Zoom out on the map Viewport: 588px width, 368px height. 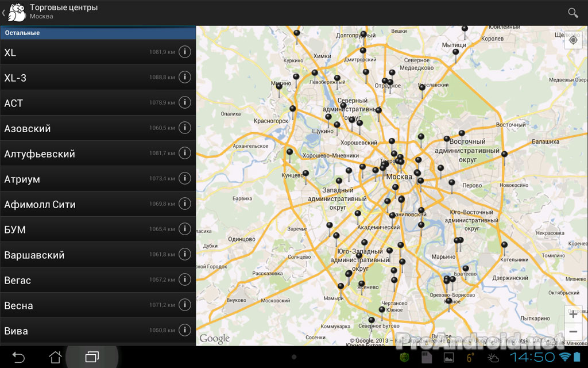573,332
